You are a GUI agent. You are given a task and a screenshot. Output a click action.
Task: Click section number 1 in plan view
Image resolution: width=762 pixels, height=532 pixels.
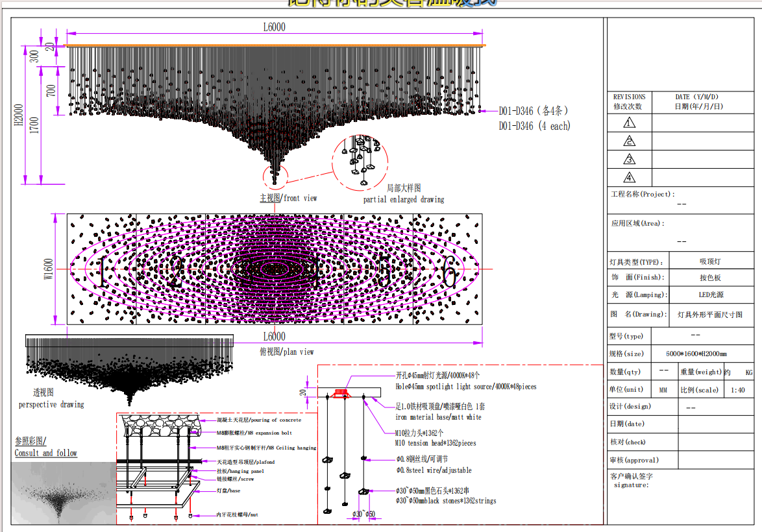(102, 272)
